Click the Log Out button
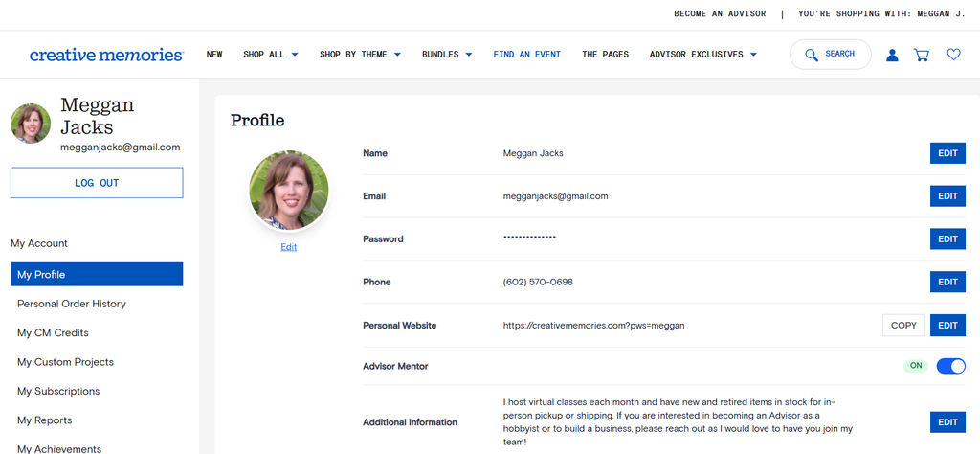This screenshot has width=980, height=454. (x=97, y=183)
